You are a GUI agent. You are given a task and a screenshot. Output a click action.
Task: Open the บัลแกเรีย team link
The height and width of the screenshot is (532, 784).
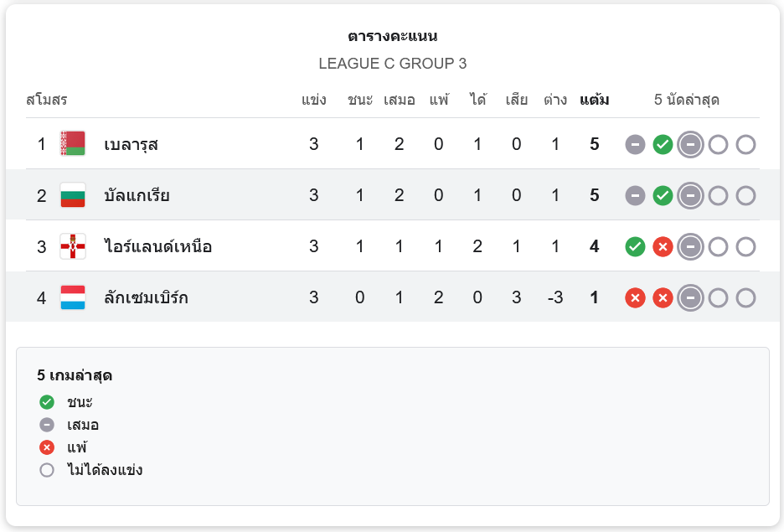137,195
